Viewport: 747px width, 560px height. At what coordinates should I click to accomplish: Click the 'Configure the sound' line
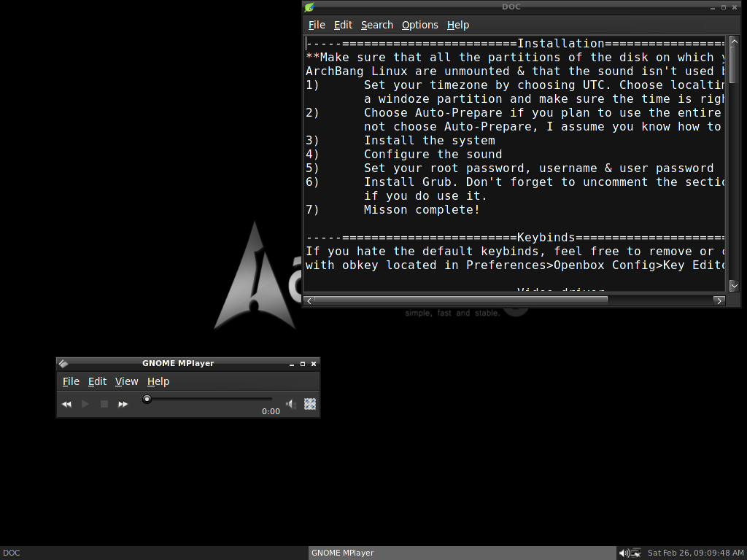click(x=433, y=155)
